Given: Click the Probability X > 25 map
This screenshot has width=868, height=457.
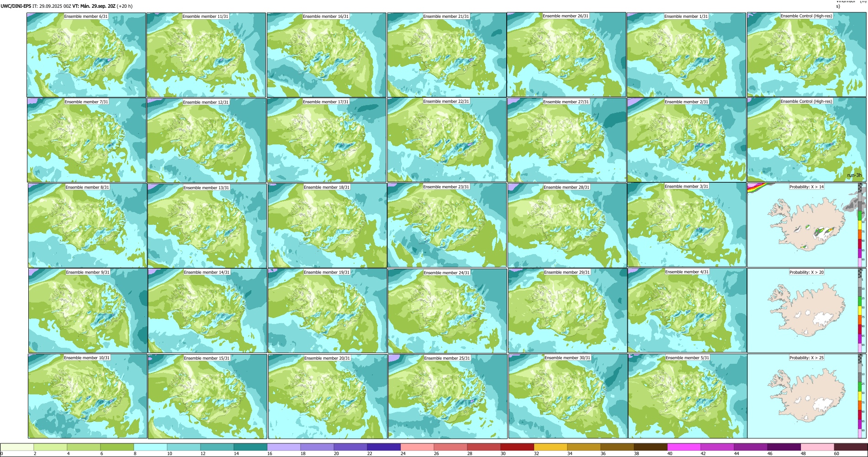Looking at the screenshot, I should (x=807, y=396).
